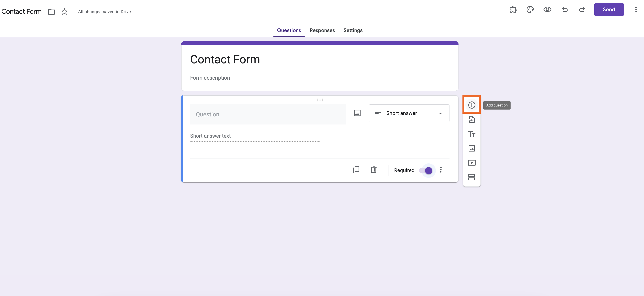Click the Import questions icon
Viewport: 644px width, 296px height.
pos(471,119)
